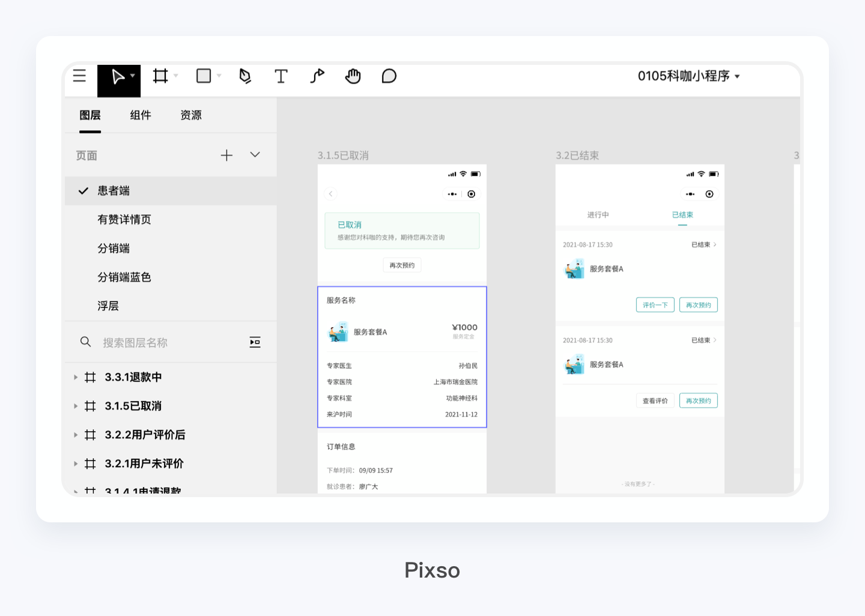Open the hamburger main menu
The width and height of the screenshot is (865, 616).
pyautogui.click(x=79, y=76)
